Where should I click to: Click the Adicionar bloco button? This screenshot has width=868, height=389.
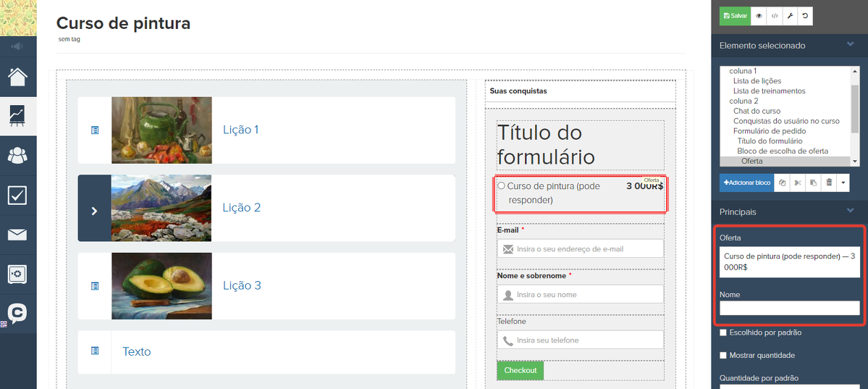coord(746,183)
